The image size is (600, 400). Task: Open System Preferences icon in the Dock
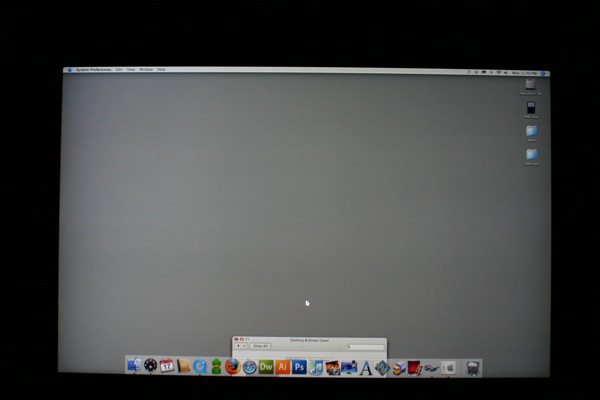pyautogui.click(x=448, y=368)
